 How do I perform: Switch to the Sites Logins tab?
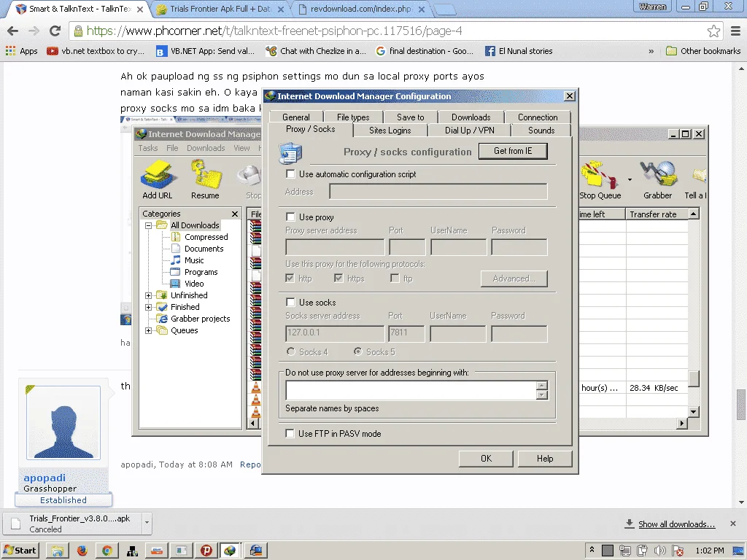coord(390,130)
